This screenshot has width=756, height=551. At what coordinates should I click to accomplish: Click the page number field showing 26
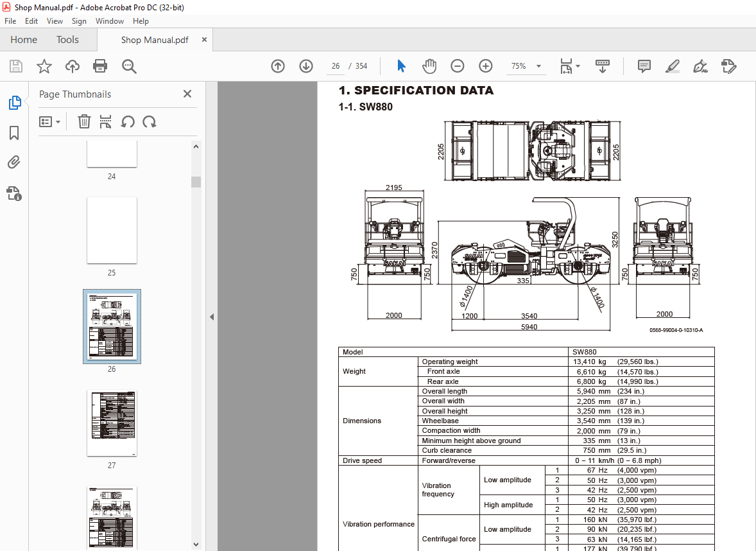tap(336, 66)
